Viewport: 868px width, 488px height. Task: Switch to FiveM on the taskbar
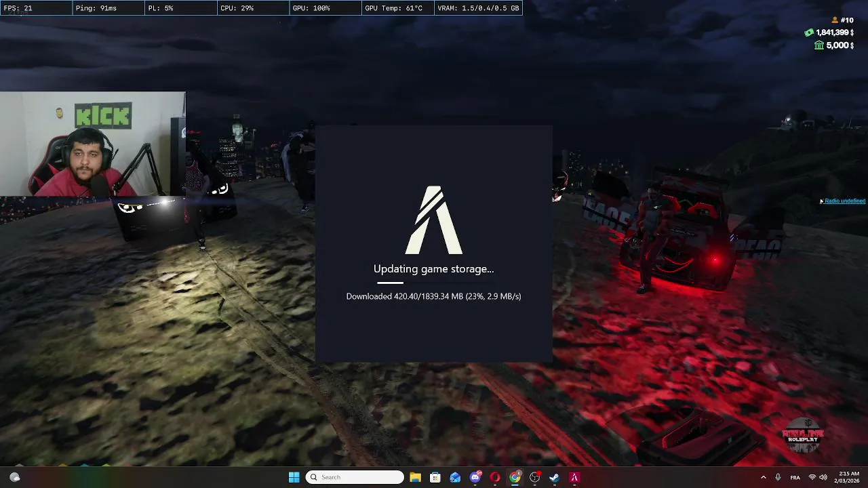pos(574,477)
